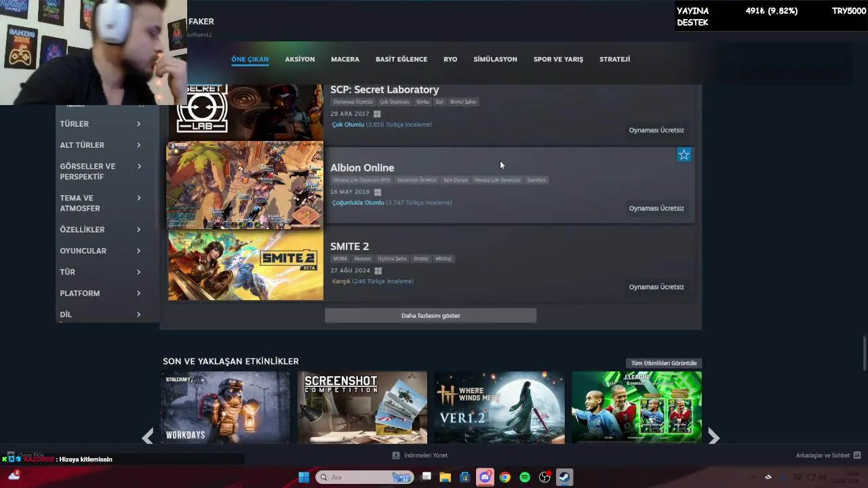
Task: Click the Albion Online screenshot thumbnail
Action: point(245,185)
